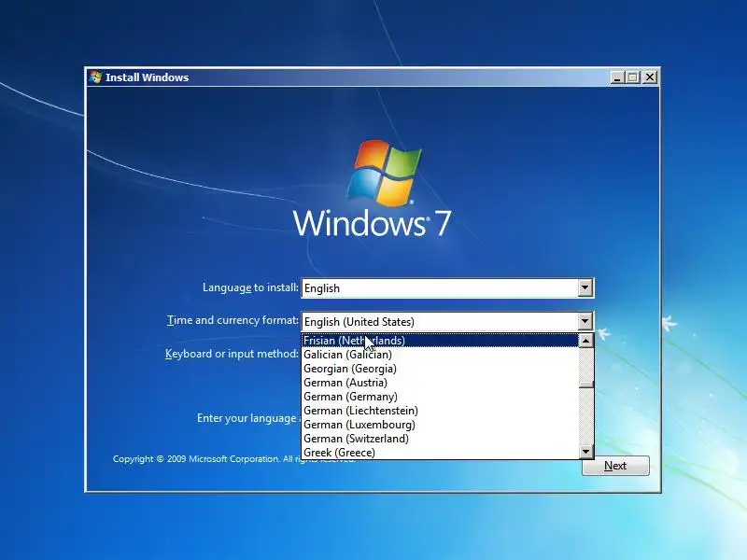The width and height of the screenshot is (747, 560).
Task: Click the list scrollbar up arrow
Action: click(x=586, y=341)
